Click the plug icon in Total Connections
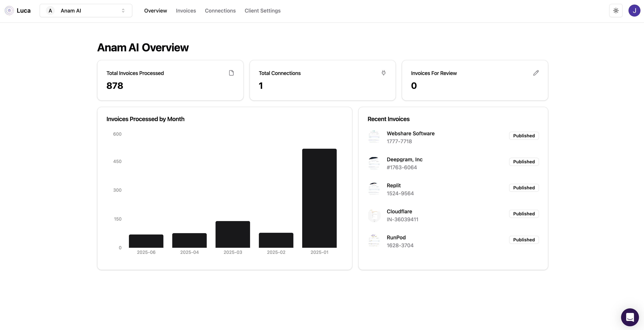The height and width of the screenshot is (330, 644). tap(384, 73)
